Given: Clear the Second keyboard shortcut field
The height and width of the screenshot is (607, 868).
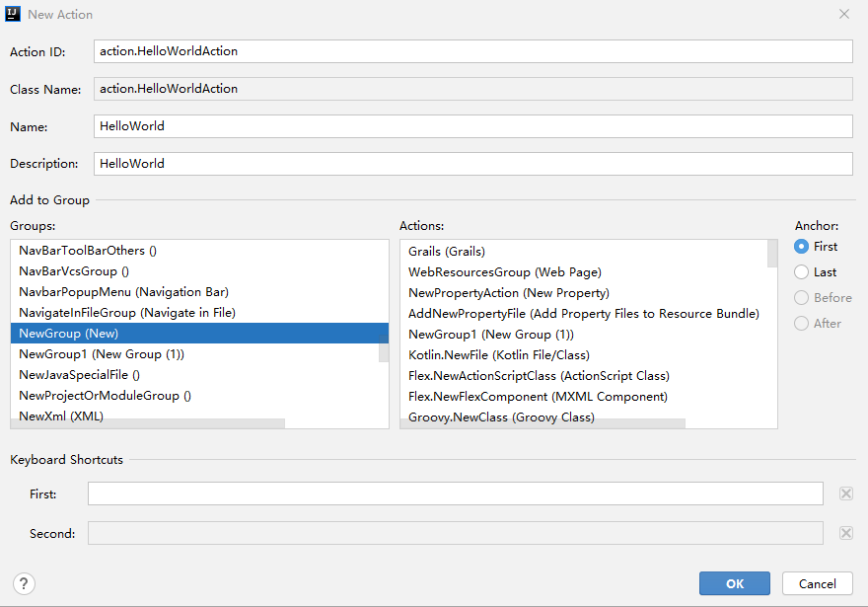Looking at the screenshot, I should pyautogui.click(x=846, y=533).
